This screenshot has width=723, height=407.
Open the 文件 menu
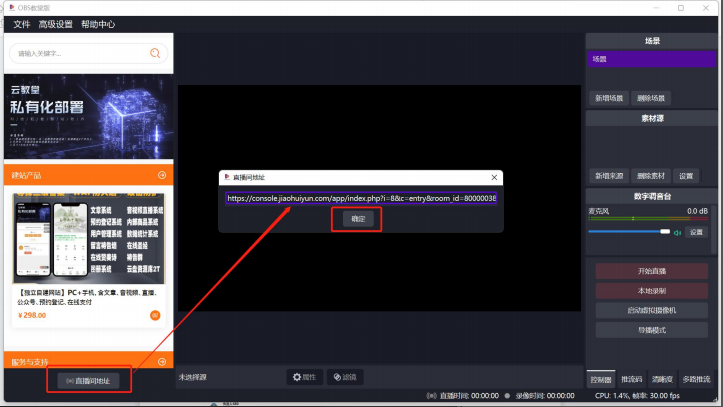[x=22, y=24]
